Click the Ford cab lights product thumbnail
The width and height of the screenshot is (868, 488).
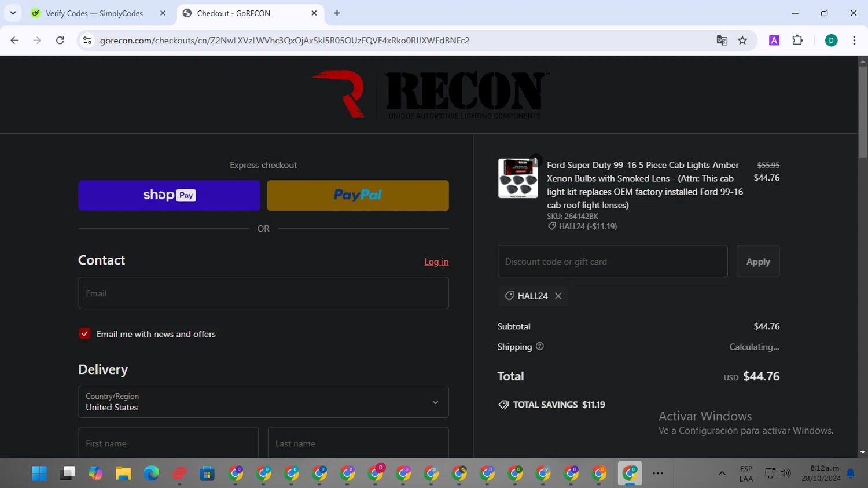click(x=518, y=178)
